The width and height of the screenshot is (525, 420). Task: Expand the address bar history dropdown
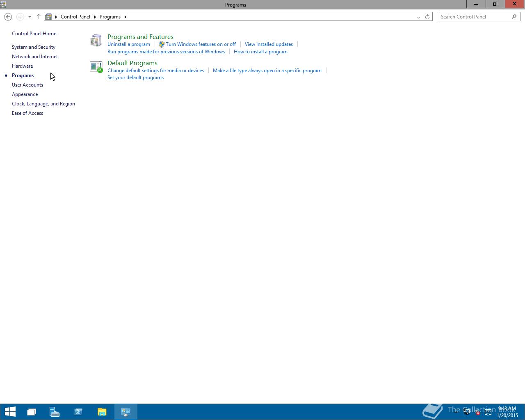coord(418,17)
